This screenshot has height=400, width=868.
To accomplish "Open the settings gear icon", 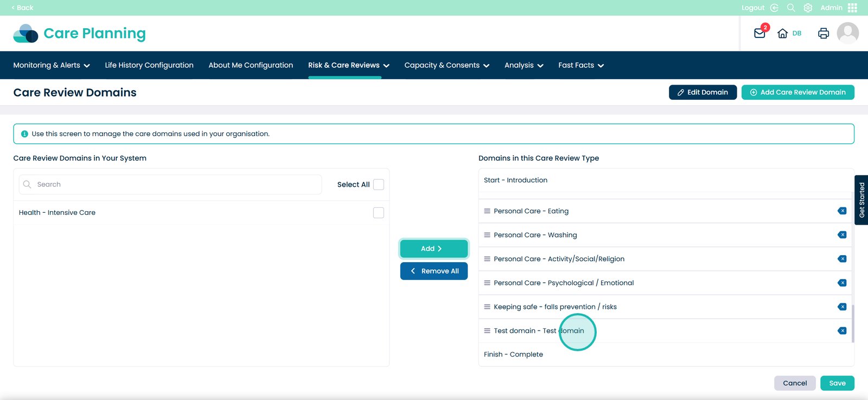I will click(808, 8).
